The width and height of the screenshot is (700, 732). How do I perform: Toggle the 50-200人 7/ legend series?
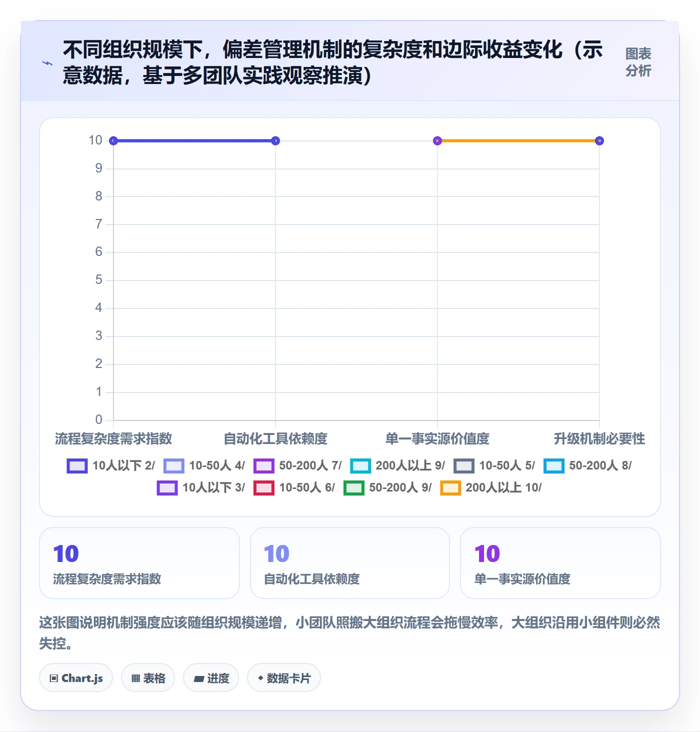point(297,465)
